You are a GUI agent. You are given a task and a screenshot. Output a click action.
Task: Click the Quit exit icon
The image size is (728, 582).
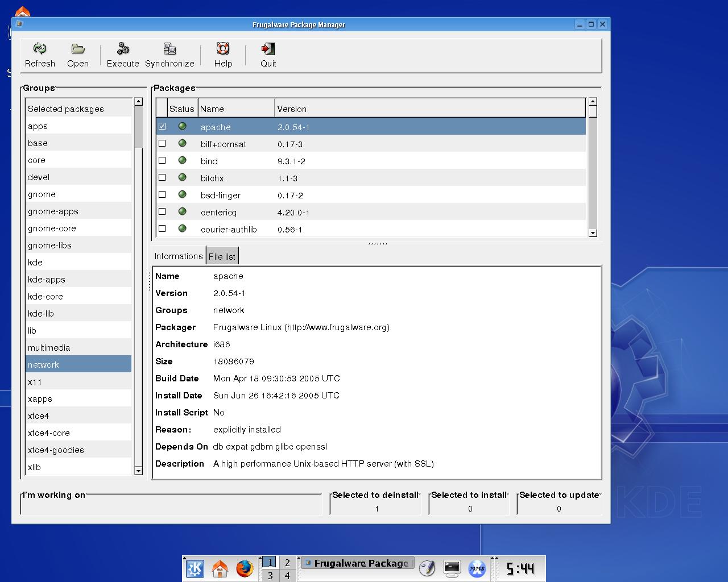(268, 49)
